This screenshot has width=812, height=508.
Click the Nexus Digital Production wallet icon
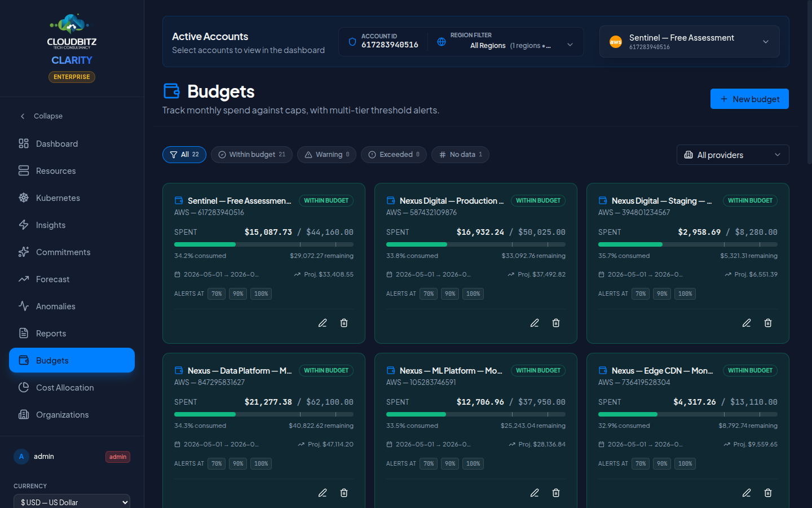click(x=391, y=200)
